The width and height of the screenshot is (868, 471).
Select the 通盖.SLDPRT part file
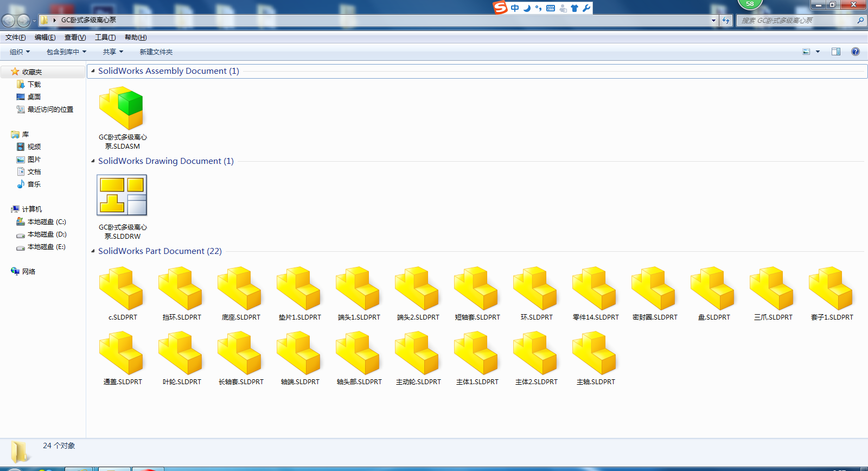[122, 358]
